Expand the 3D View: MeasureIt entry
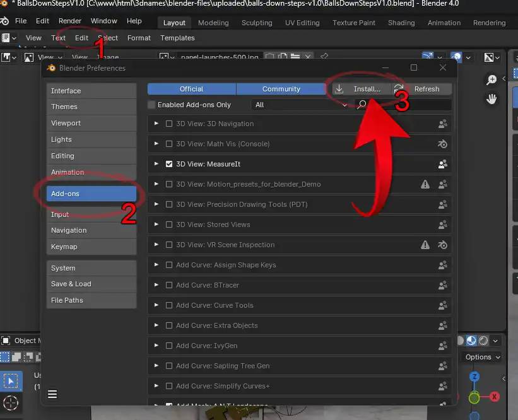518x420 pixels. coord(156,164)
